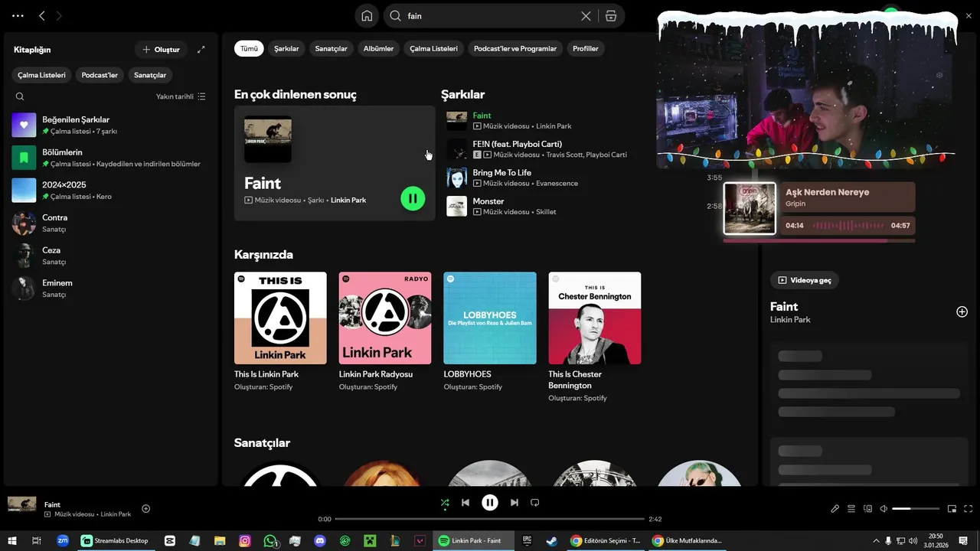Open the 2024×2025 playlist
Viewport: 980px width, 551px height.
[111, 191]
